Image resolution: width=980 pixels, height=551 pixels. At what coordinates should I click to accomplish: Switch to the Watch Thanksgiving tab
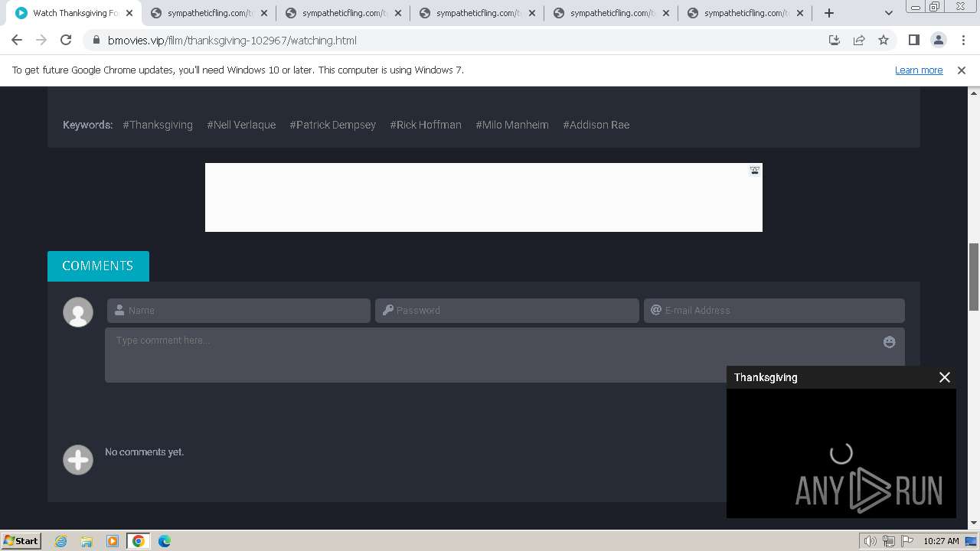[73, 13]
